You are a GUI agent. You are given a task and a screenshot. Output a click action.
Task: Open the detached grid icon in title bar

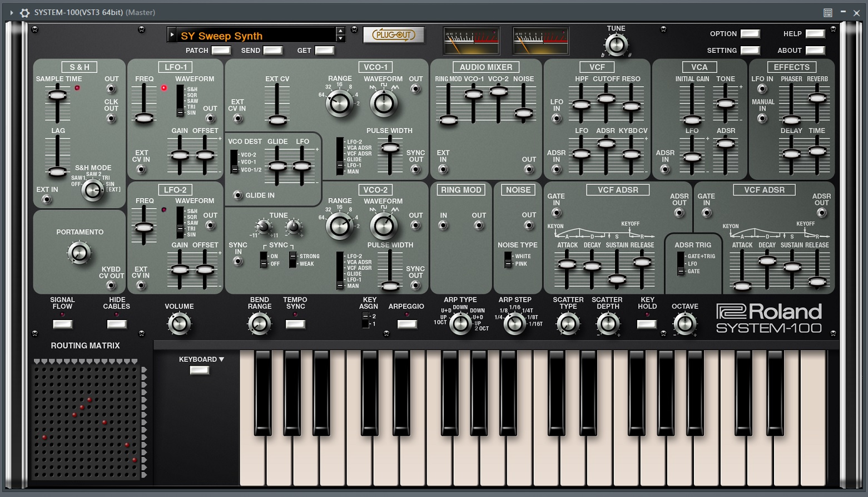[x=828, y=12]
